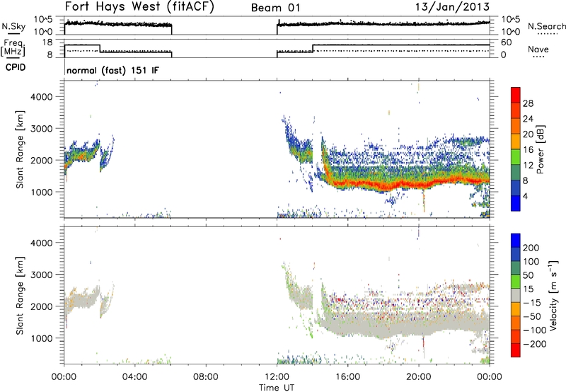Pick the bottom blue power colorbar segment
This screenshot has width=566, height=392.
516,203
